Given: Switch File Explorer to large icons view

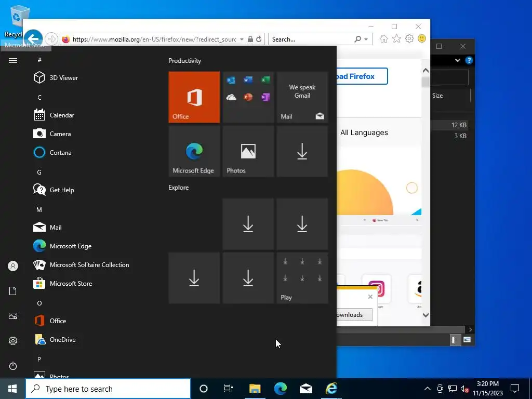Looking at the screenshot, I should pyautogui.click(x=467, y=340).
